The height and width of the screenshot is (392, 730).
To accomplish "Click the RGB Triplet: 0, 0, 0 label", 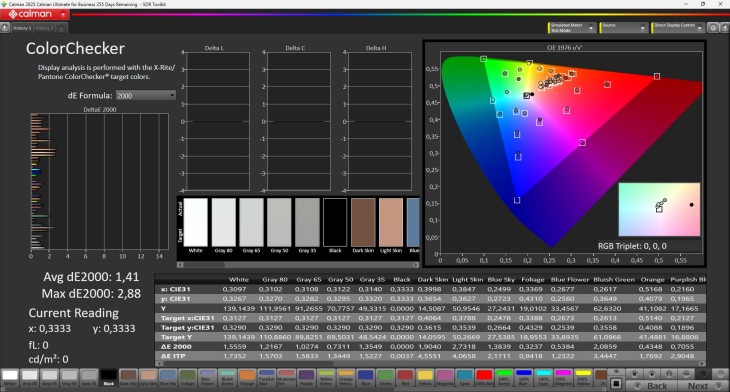I will tap(632, 246).
